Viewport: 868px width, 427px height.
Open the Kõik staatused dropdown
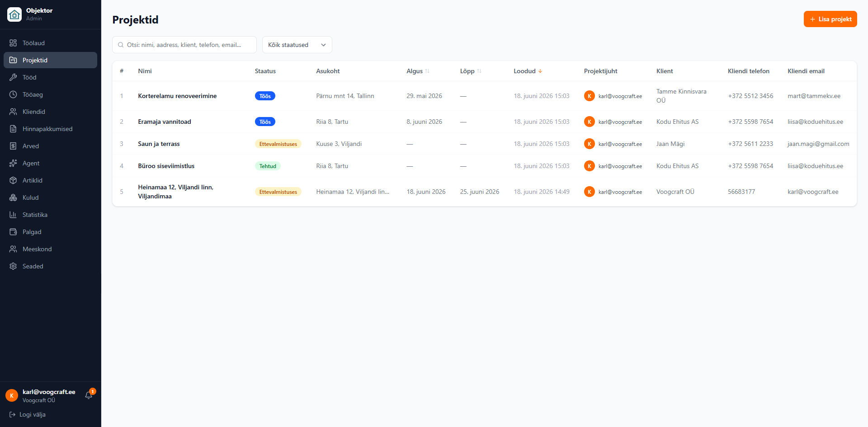(297, 45)
